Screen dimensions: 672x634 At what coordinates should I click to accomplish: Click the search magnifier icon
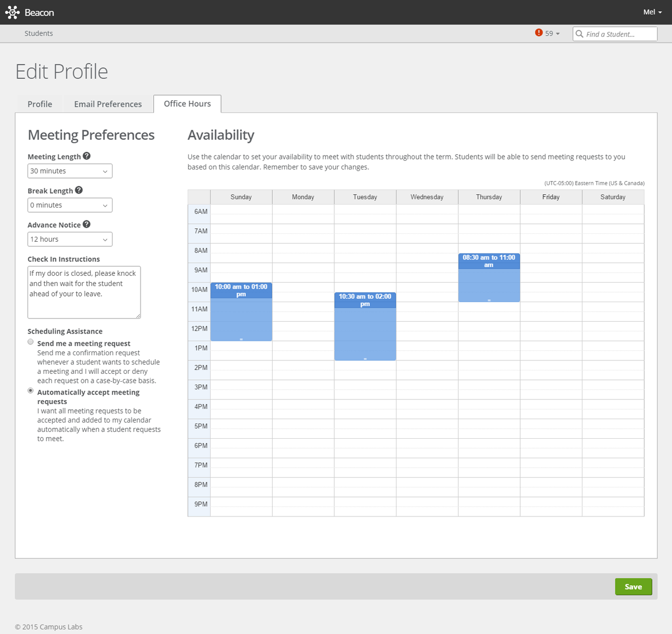[579, 34]
